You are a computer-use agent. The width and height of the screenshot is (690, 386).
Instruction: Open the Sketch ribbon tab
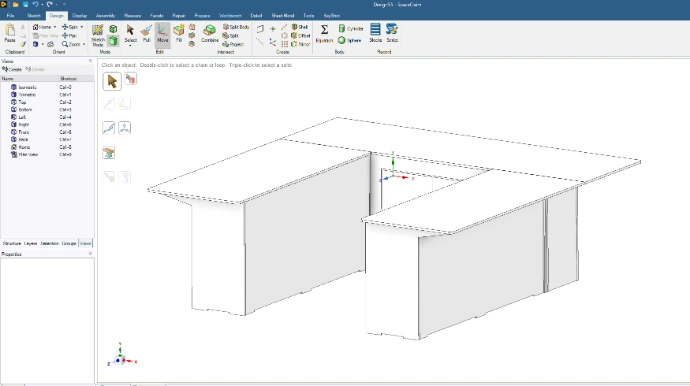coord(34,15)
